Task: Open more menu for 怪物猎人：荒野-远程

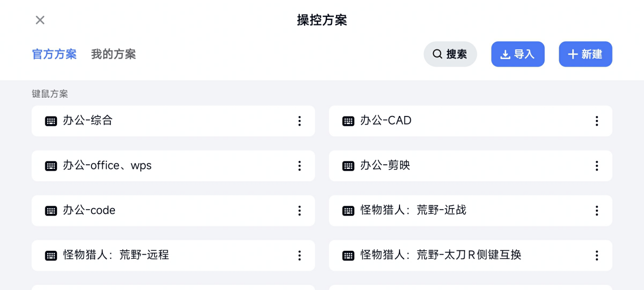Action: pos(299,255)
